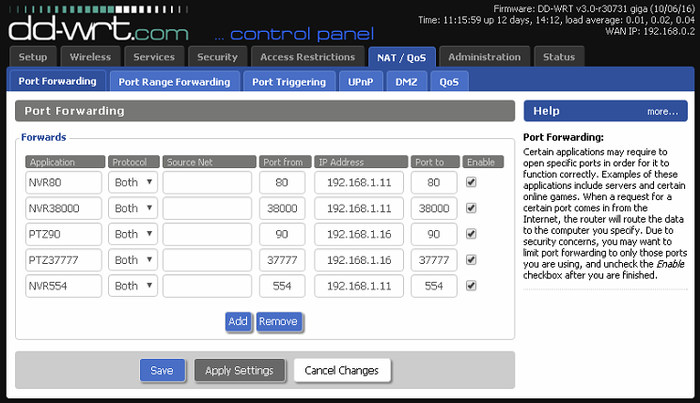
Task: Click the Add forward button
Action: tap(238, 322)
